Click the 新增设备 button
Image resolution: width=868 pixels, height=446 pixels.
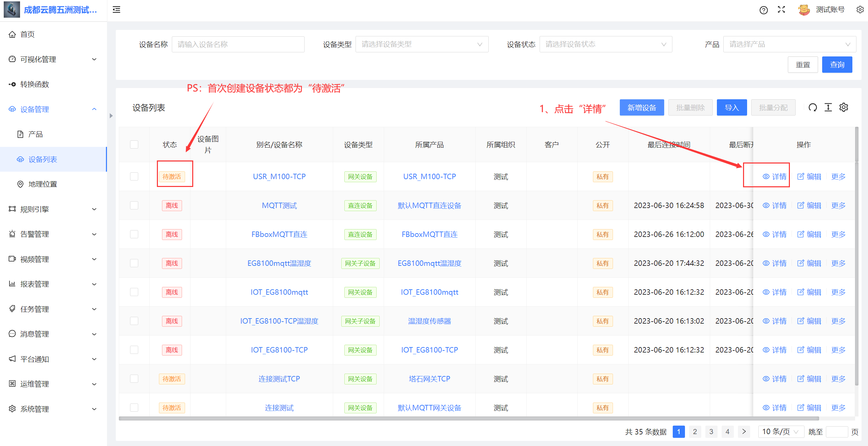point(642,107)
